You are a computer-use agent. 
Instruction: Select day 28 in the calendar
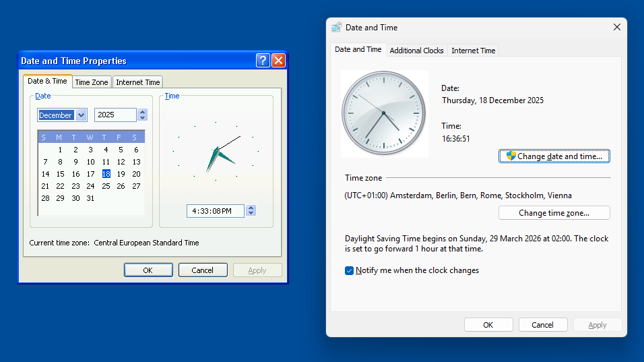point(45,198)
